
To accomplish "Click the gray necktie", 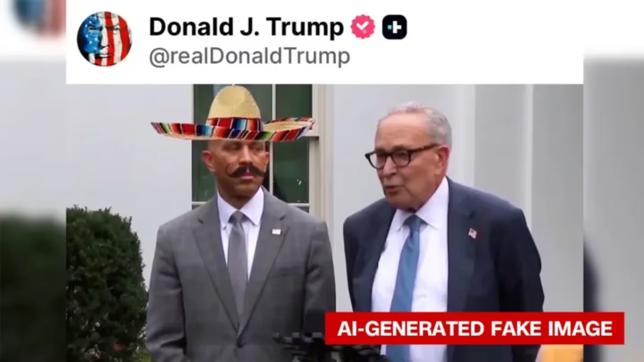I will click(x=237, y=259).
